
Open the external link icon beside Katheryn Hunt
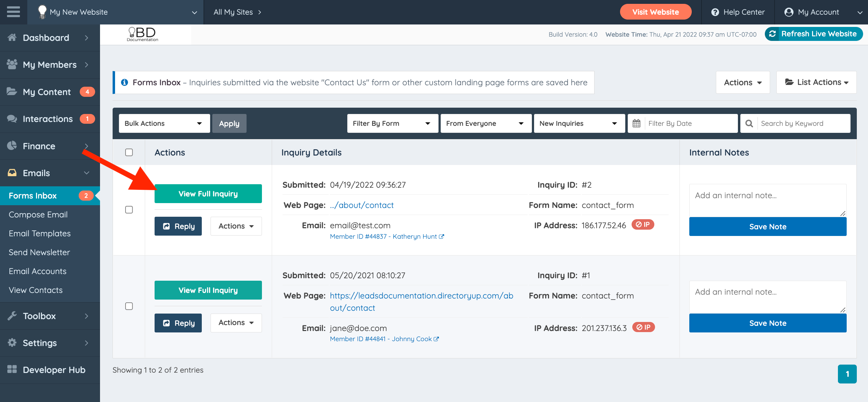(x=441, y=237)
